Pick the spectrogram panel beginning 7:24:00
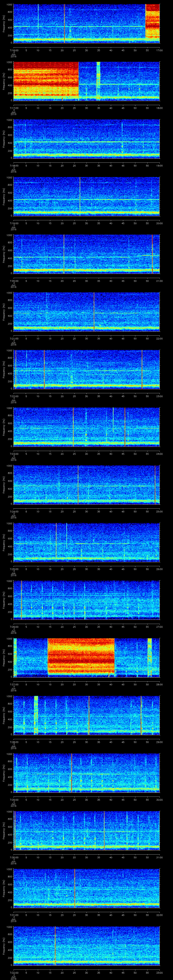173x980 pixels. click(x=87, y=485)
